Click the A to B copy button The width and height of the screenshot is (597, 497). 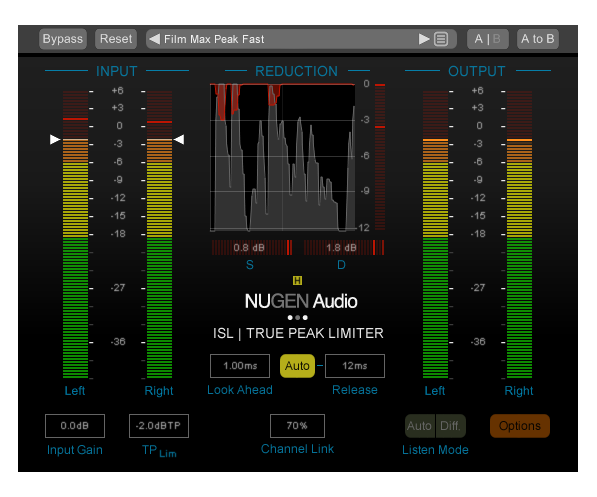point(538,39)
